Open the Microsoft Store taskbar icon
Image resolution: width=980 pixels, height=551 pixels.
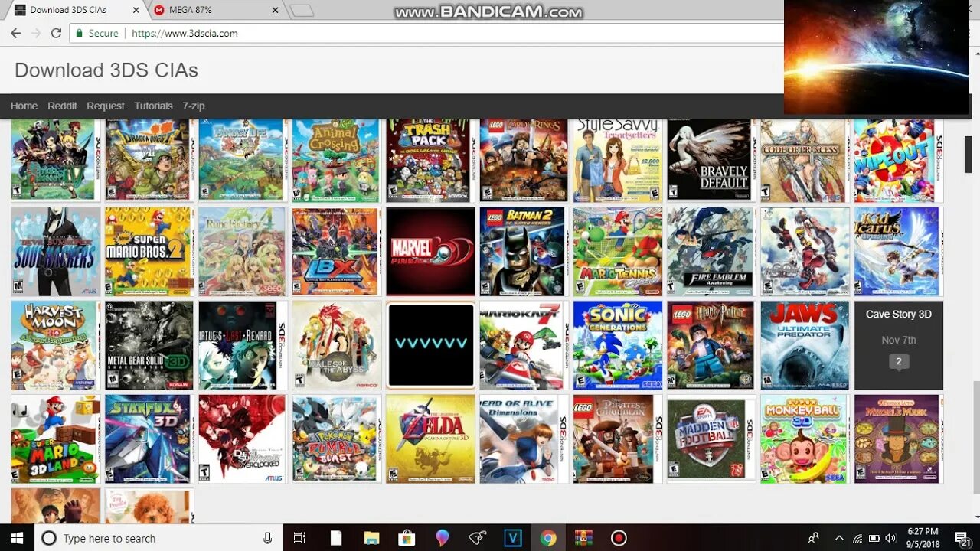[407, 538]
